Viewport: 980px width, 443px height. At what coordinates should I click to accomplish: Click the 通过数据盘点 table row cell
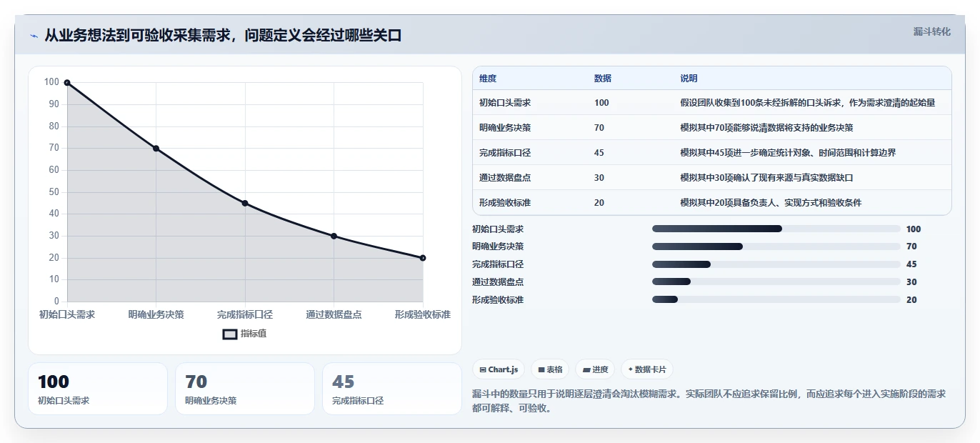pos(505,178)
